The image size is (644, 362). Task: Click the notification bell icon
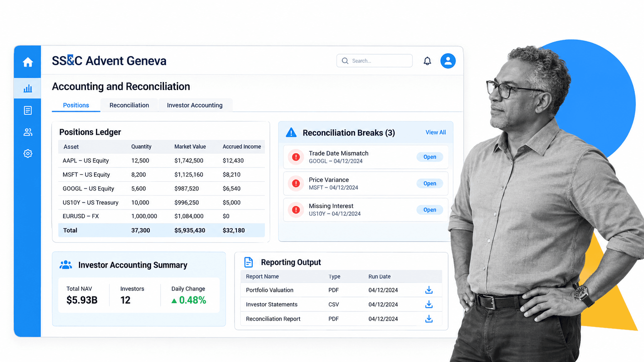[427, 61]
